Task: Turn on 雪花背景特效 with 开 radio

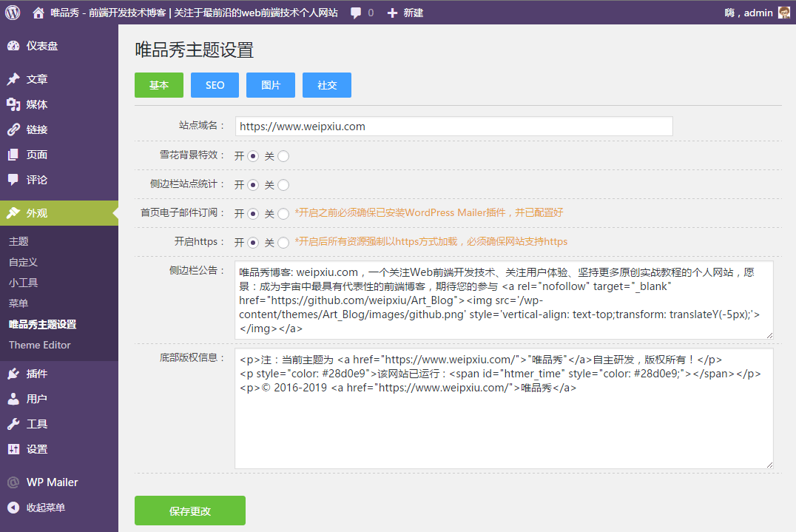Action: click(253, 156)
